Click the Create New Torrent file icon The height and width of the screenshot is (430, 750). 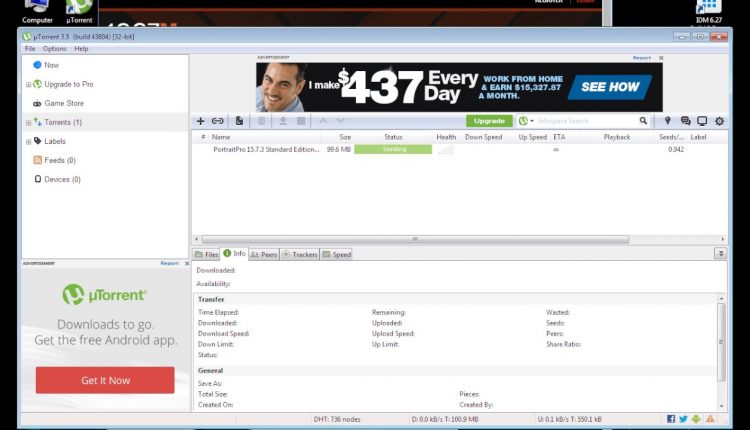tap(239, 121)
